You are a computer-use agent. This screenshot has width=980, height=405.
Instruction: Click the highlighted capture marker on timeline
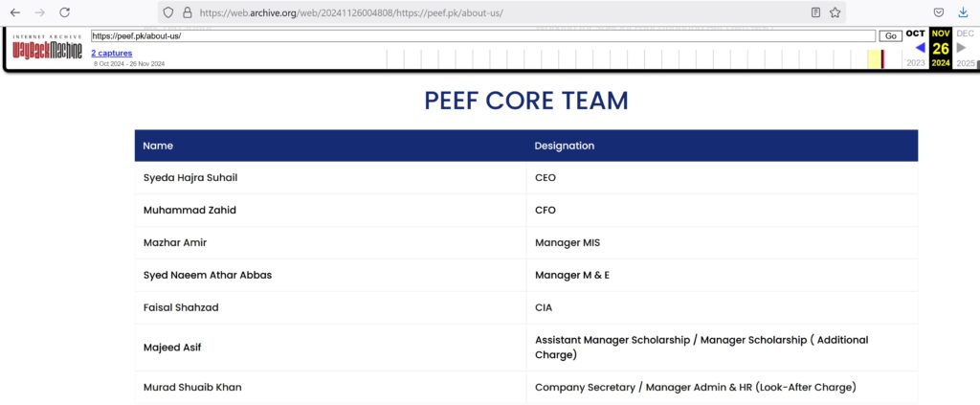(882, 58)
